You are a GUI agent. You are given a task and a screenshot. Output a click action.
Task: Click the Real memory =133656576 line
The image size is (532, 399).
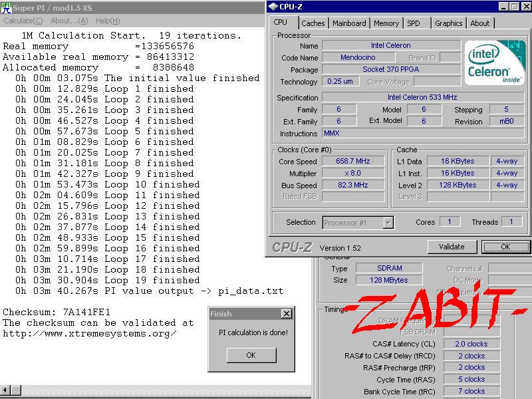tap(98, 46)
